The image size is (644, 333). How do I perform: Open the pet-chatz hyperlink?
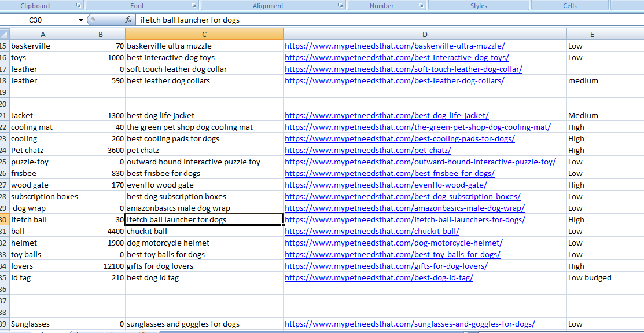(x=367, y=151)
